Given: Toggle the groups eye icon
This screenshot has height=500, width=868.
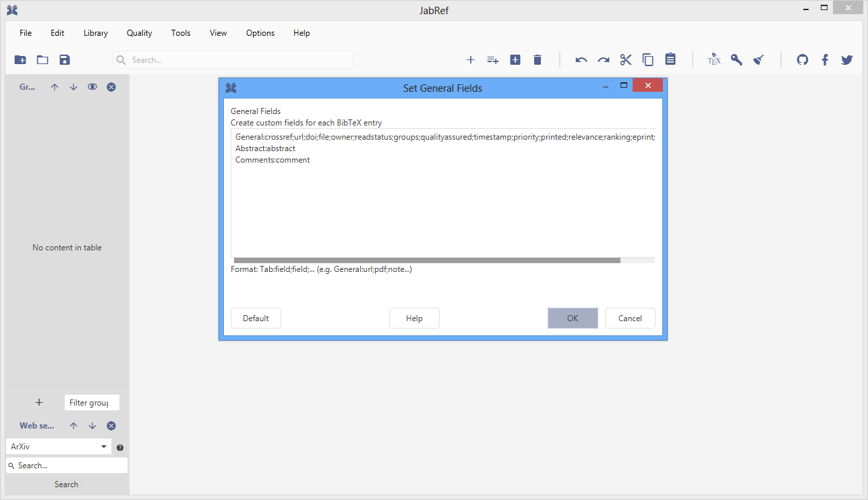Looking at the screenshot, I should (92, 87).
